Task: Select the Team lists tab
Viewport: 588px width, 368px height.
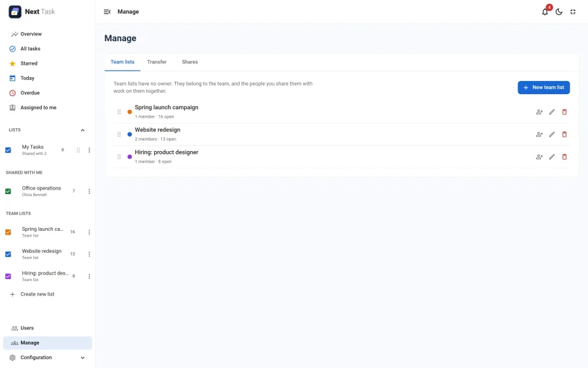Action: 122,62
